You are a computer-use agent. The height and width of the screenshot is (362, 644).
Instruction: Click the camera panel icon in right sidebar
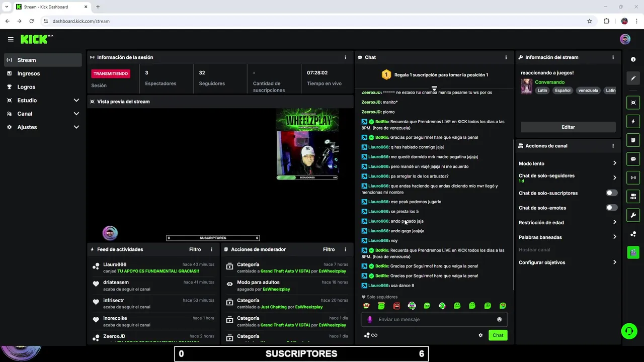[x=633, y=196]
